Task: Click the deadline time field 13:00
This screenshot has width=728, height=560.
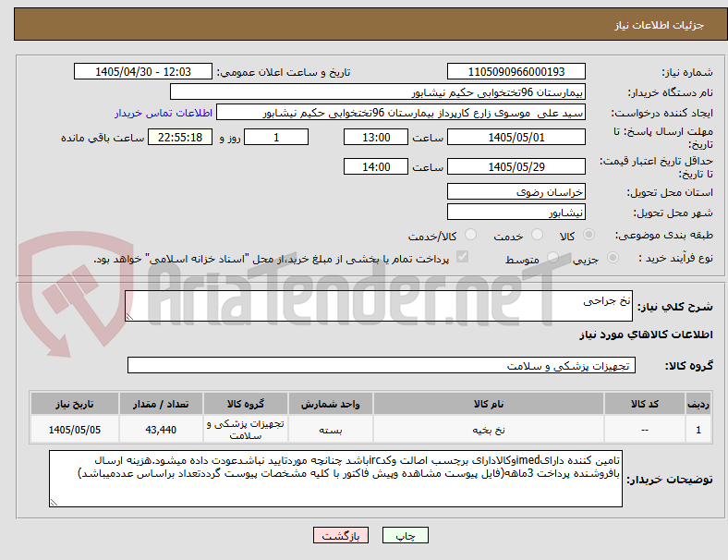Action: tap(376, 138)
